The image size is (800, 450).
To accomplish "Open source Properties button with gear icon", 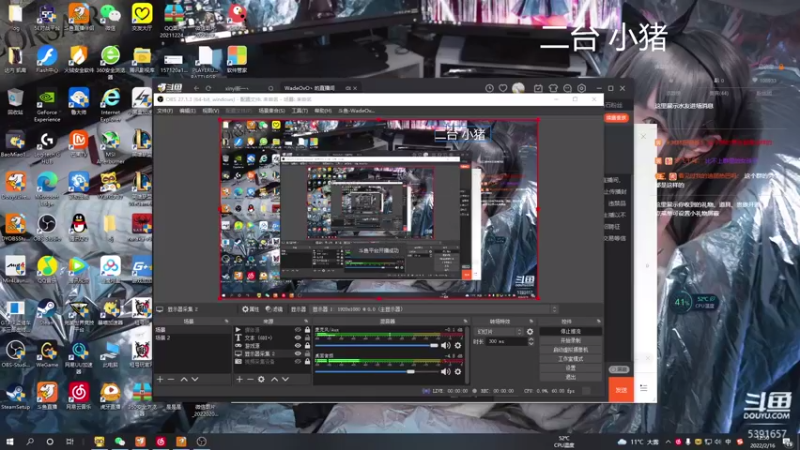I will pos(251,309).
